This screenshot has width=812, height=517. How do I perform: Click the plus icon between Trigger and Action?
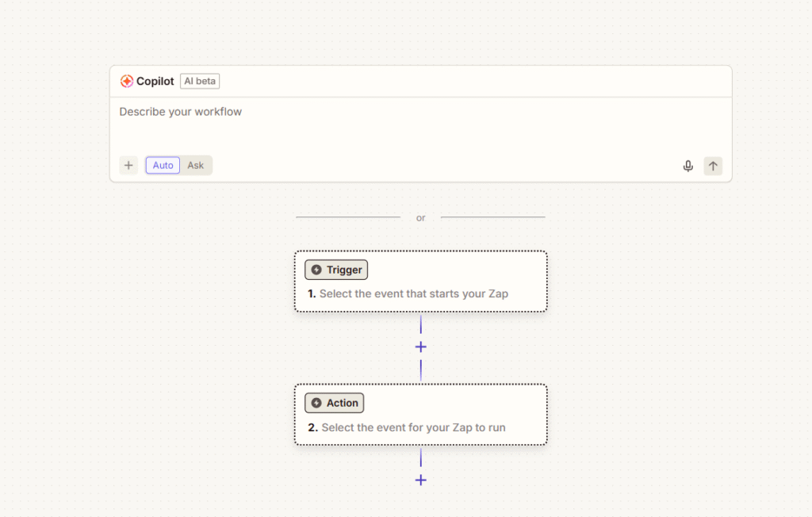click(x=420, y=347)
